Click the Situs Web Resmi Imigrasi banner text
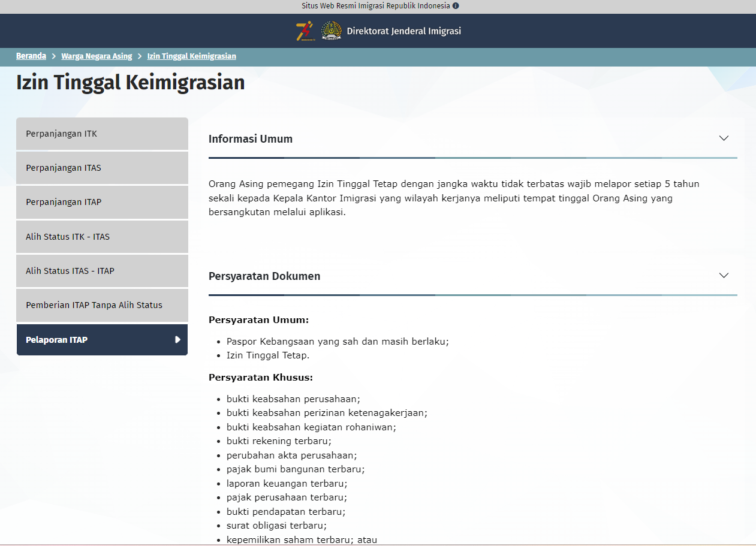 [x=375, y=6]
